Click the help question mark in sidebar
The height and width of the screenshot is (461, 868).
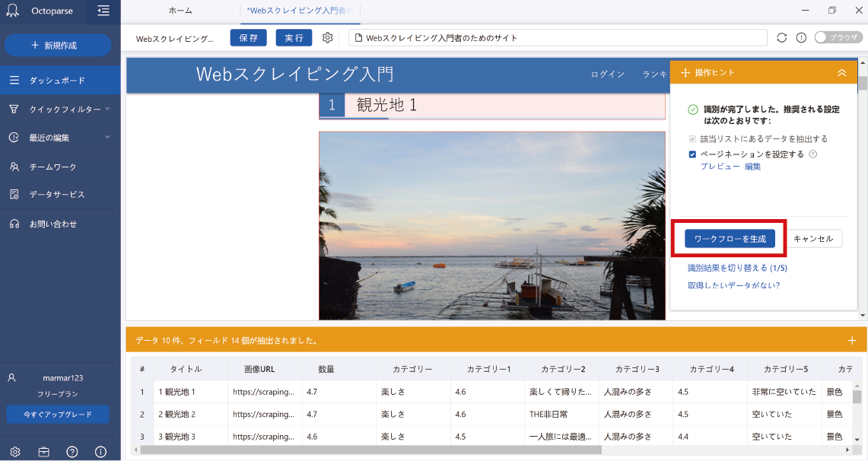pos(72,451)
